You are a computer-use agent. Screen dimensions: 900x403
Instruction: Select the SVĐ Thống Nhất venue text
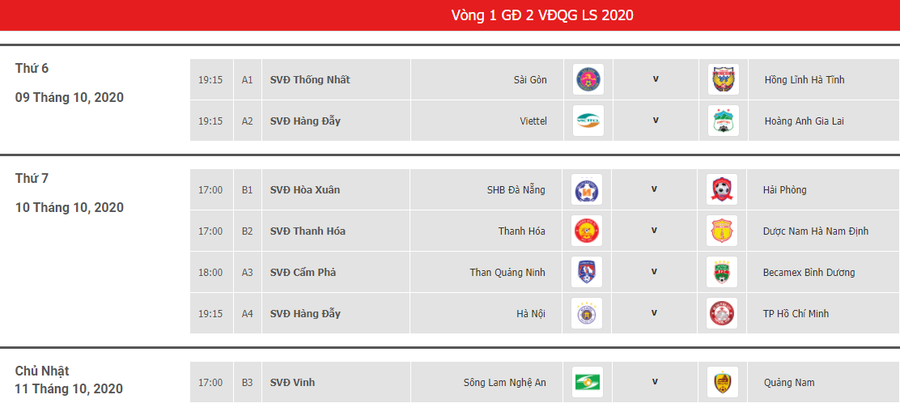click(310, 80)
